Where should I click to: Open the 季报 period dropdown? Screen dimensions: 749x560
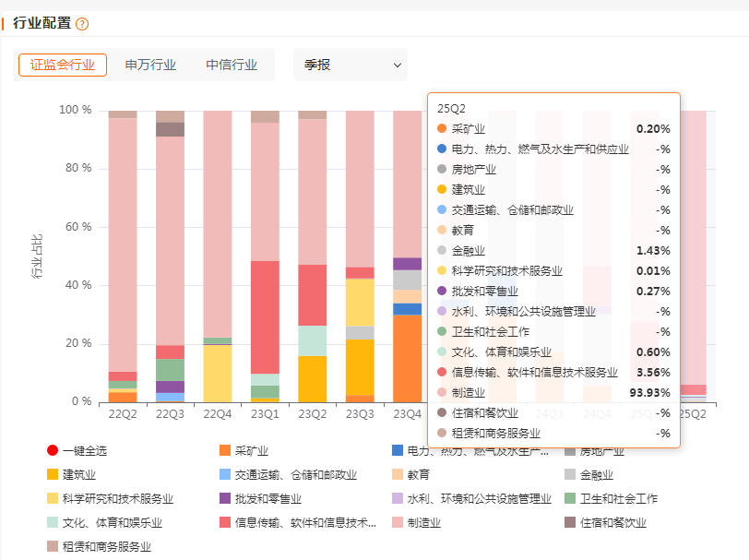351,65
